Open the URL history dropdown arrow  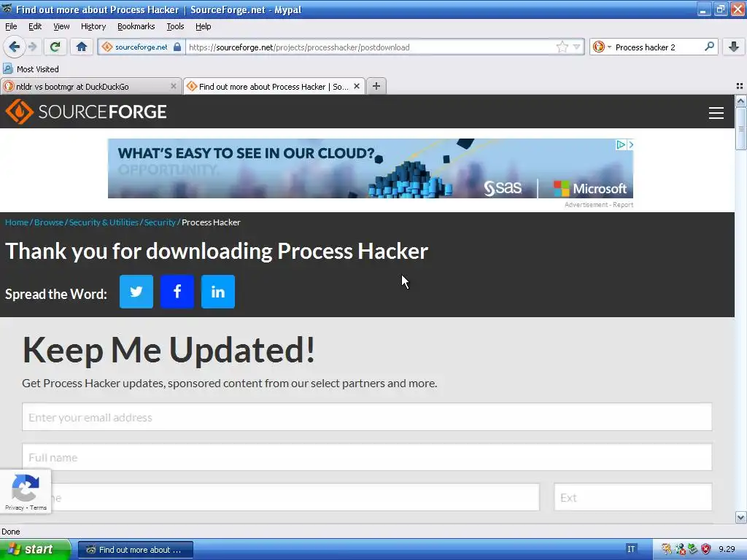tap(576, 47)
